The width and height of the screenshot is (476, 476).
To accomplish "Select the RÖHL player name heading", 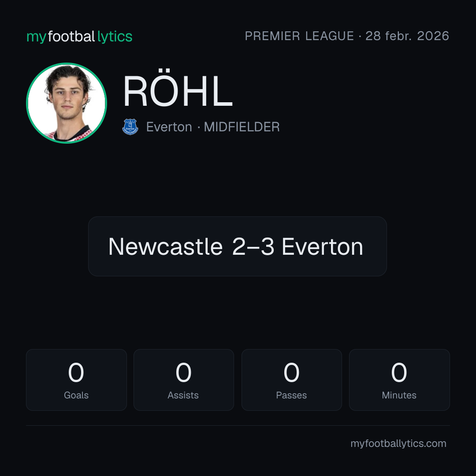I will point(178,91).
